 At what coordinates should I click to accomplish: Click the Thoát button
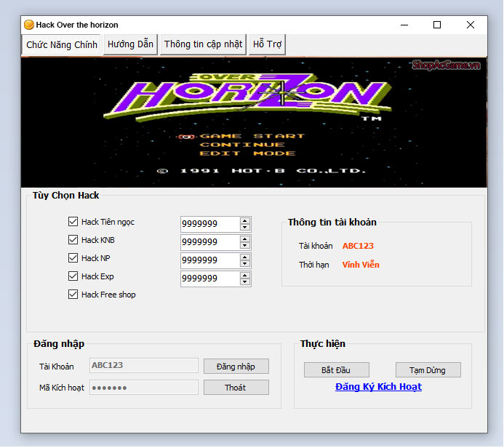click(236, 388)
